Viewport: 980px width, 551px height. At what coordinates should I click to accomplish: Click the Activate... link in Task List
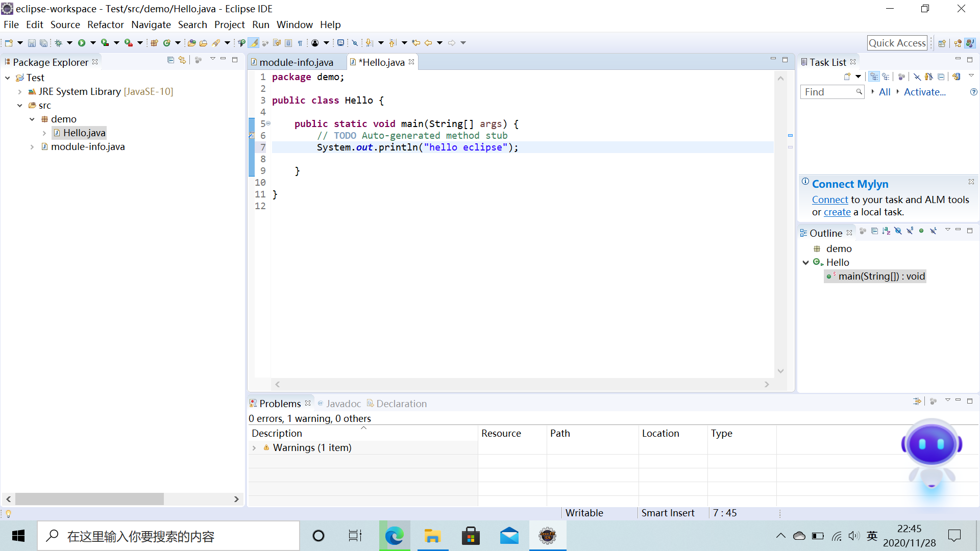click(x=924, y=92)
